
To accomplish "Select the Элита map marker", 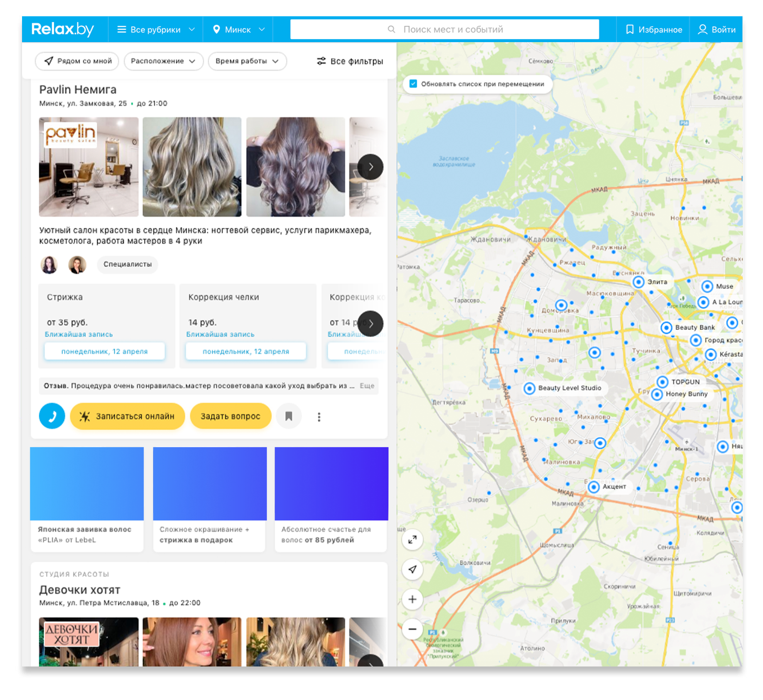I will tap(638, 282).
